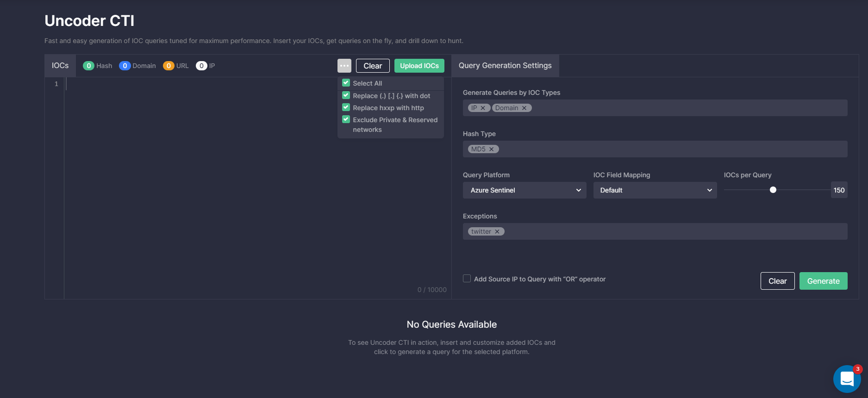This screenshot has height=398, width=868.
Task: Click the orange URL count badge
Action: pos(169,66)
